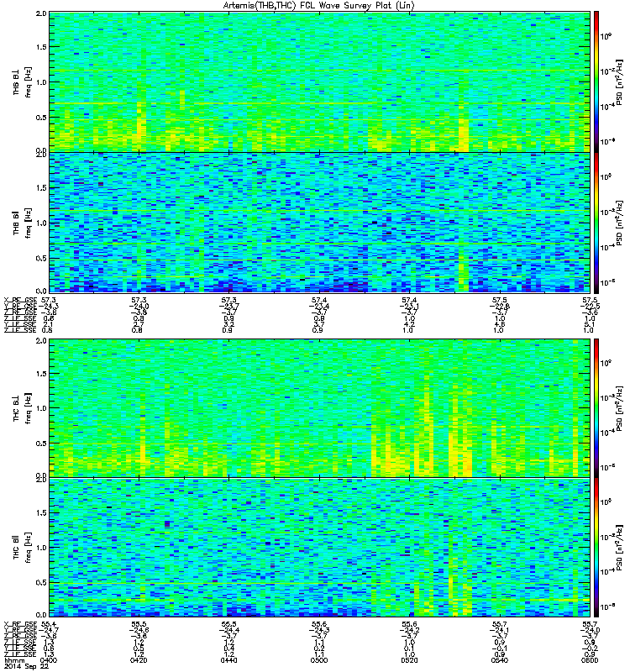Viewport: 630px width, 672px height.
Task: Click the 'PSD [nT²/Hz]' label beside THB B⊥ color bar
Action: 619,81
